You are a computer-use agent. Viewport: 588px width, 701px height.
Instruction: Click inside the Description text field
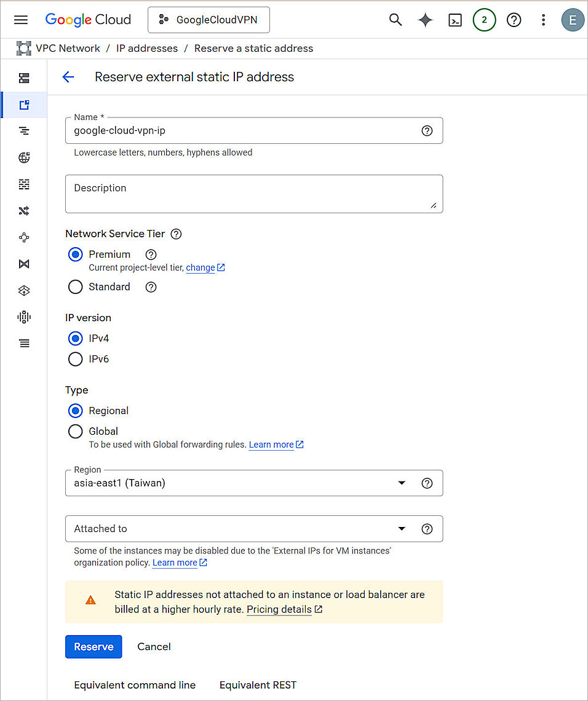coord(254,194)
